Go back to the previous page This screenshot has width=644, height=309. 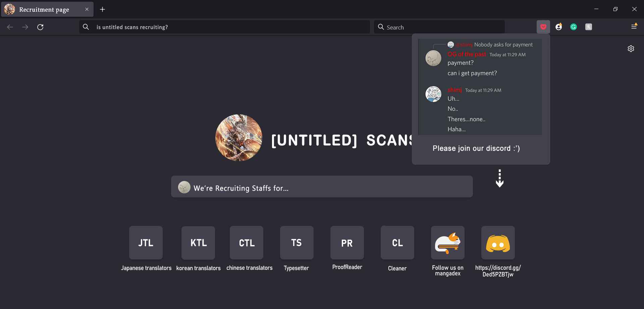[x=10, y=27]
